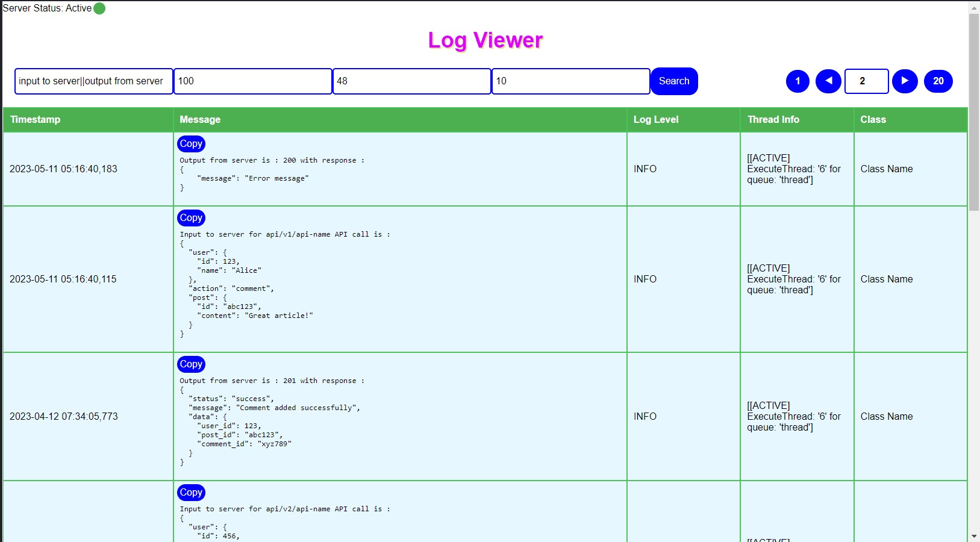Copy the 201 comment added response log
Viewport: 980px width, 542px height.
point(191,364)
